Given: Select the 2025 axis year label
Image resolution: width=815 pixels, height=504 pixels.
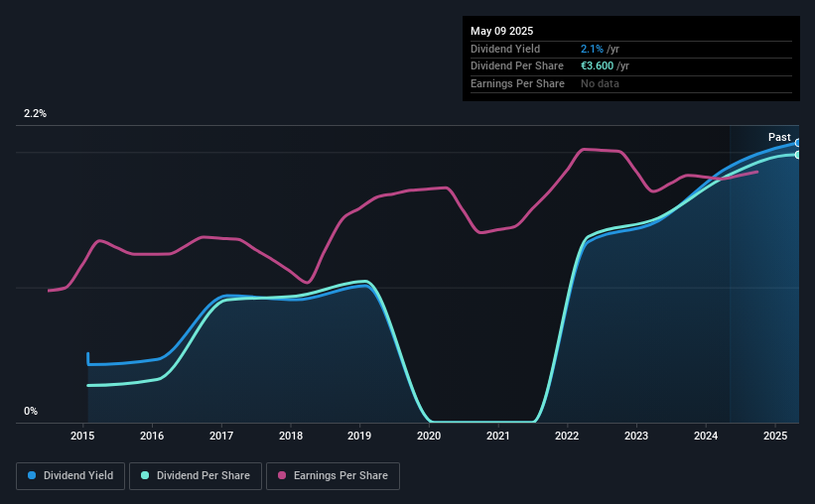Looking at the screenshot, I should 775,436.
